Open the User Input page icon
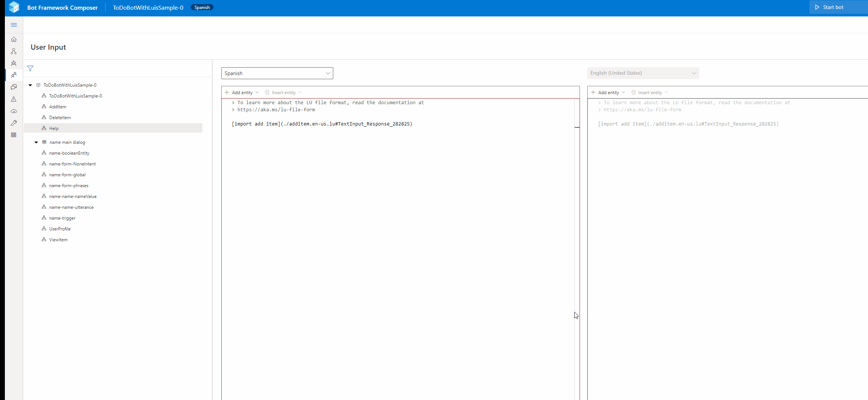The image size is (868, 400). 14,75
